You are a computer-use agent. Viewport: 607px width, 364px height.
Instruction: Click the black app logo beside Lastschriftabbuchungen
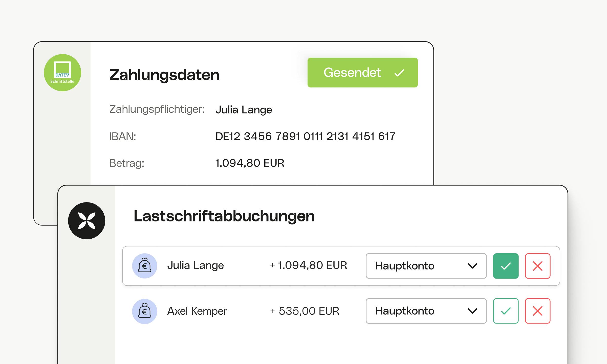tap(87, 220)
